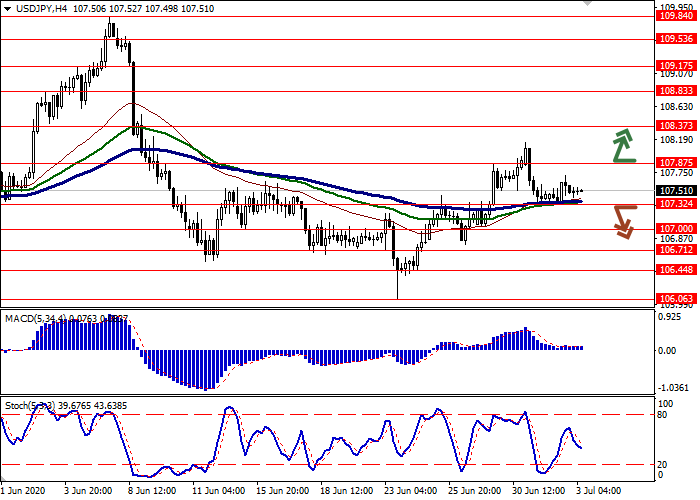Screen dimensions: 700x500
Task: Click the 20 level on Stochastic scale
Action: pos(662,465)
